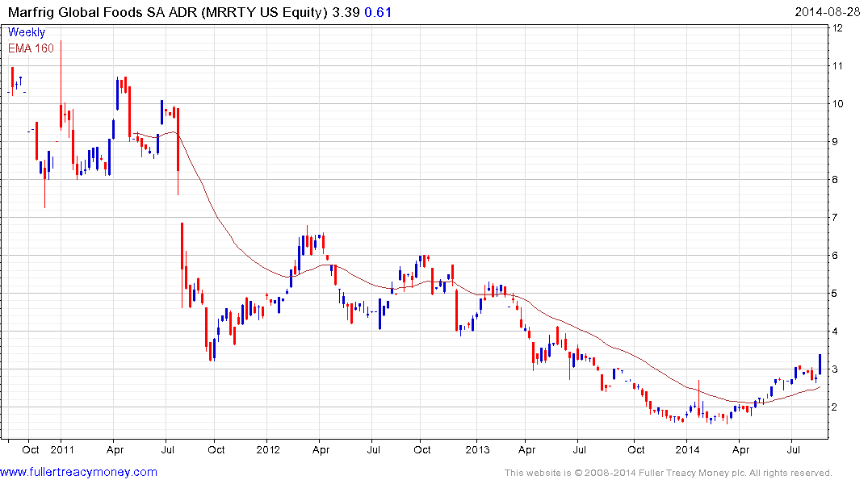Screen dimensions: 868x484
Task: Click the blue change value '0.61'
Action: click(x=378, y=12)
